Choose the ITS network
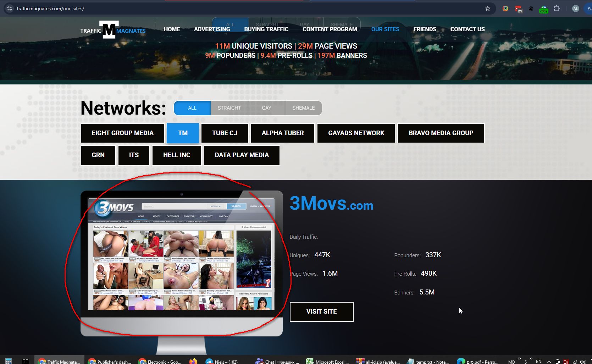This screenshot has height=364, width=592. coord(134,155)
